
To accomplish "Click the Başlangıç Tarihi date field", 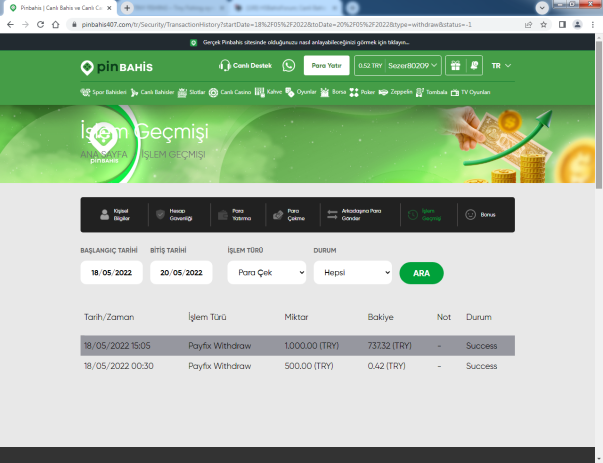I will [x=111, y=272].
